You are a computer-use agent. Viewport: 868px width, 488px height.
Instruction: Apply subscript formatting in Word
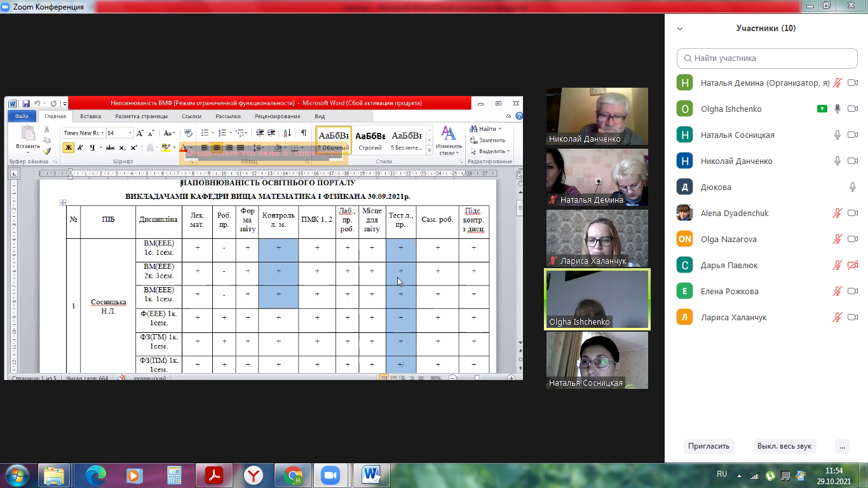pos(123,147)
